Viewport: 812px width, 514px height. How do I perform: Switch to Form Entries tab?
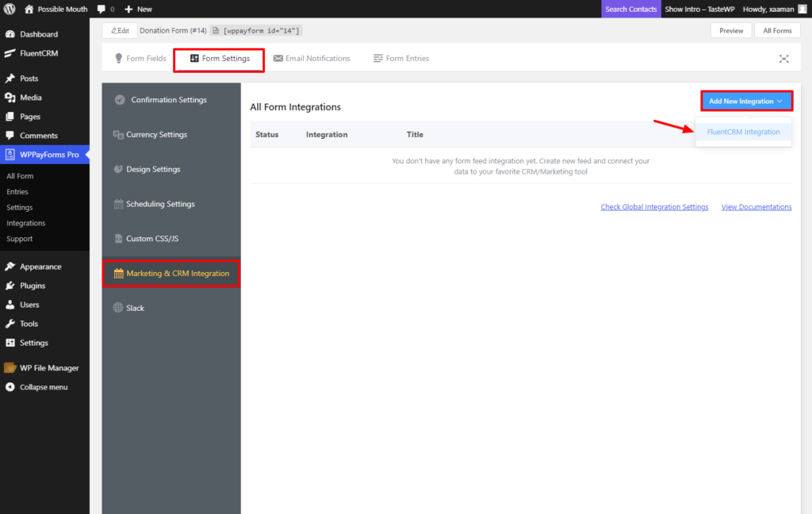point(400,59)
